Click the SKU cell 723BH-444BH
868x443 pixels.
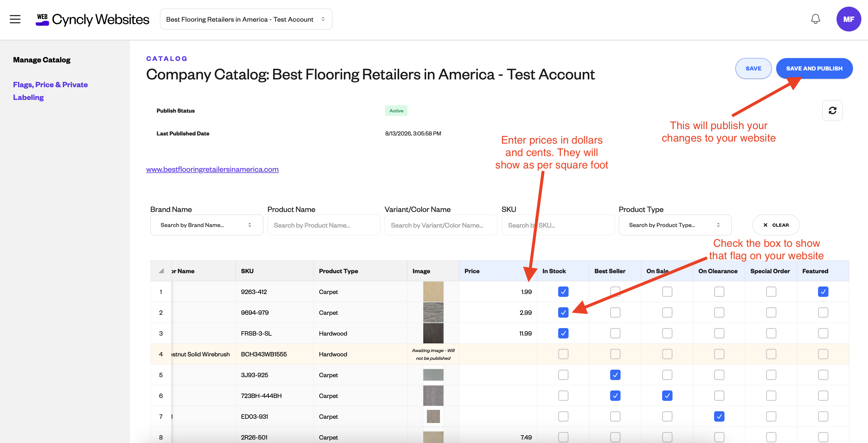(275, 396)
